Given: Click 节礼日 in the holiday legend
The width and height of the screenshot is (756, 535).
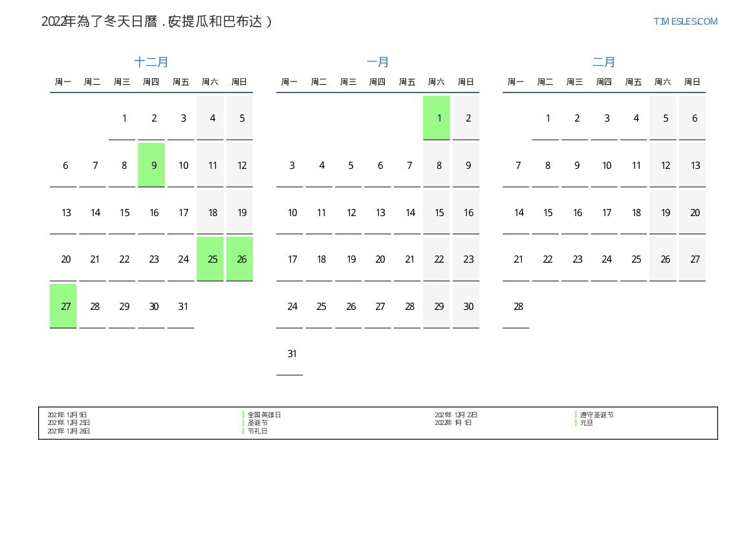Looking at the screenshot, I should click(257, 431).
